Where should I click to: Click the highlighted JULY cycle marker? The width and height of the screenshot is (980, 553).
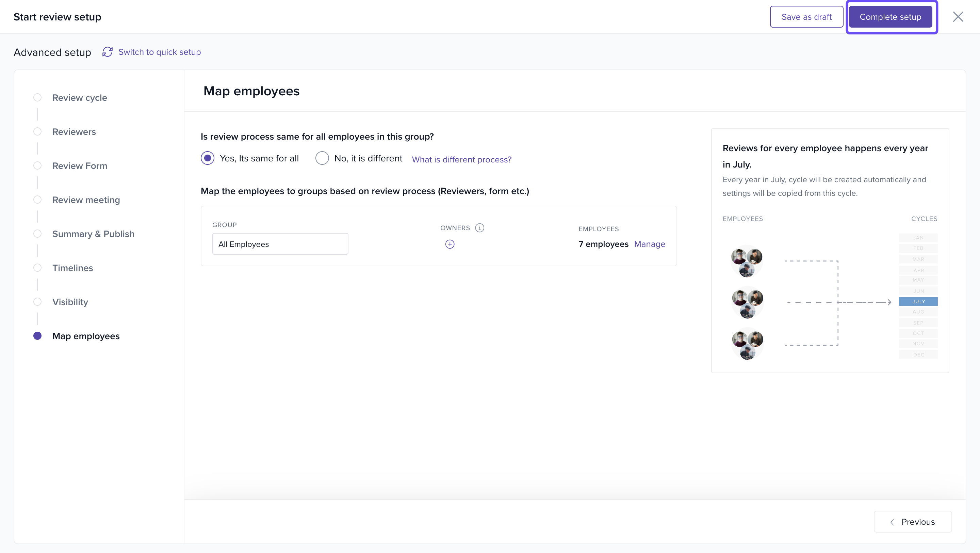coord(918,301)
